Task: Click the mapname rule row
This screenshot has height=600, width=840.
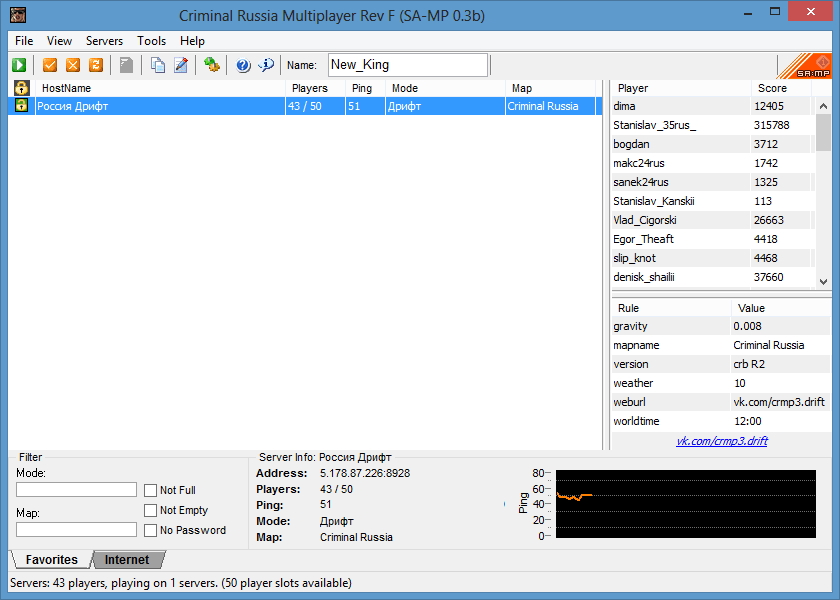Action: pos(721,346)
